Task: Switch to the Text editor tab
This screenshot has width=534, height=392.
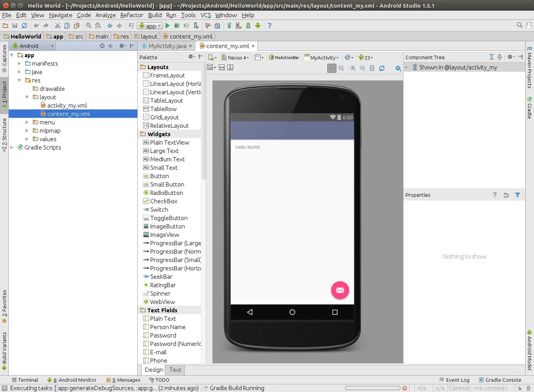Action: coord(175,370)
